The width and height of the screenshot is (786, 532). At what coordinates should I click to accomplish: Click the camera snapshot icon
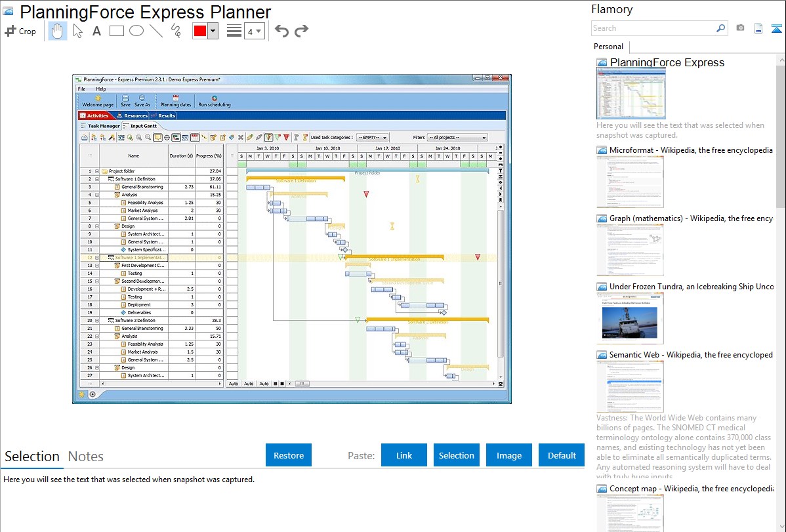740,28
